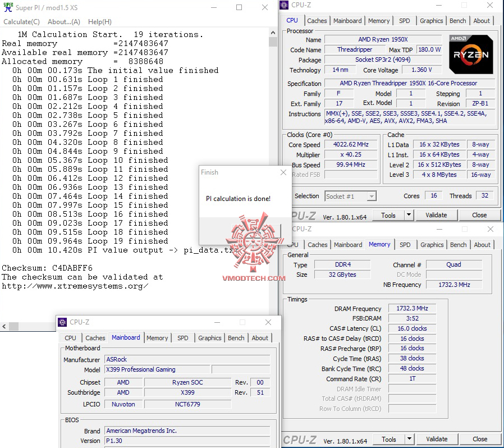
Task: Click the CPU-Z icon in the Memory window
Action: [x=284, y=229]
